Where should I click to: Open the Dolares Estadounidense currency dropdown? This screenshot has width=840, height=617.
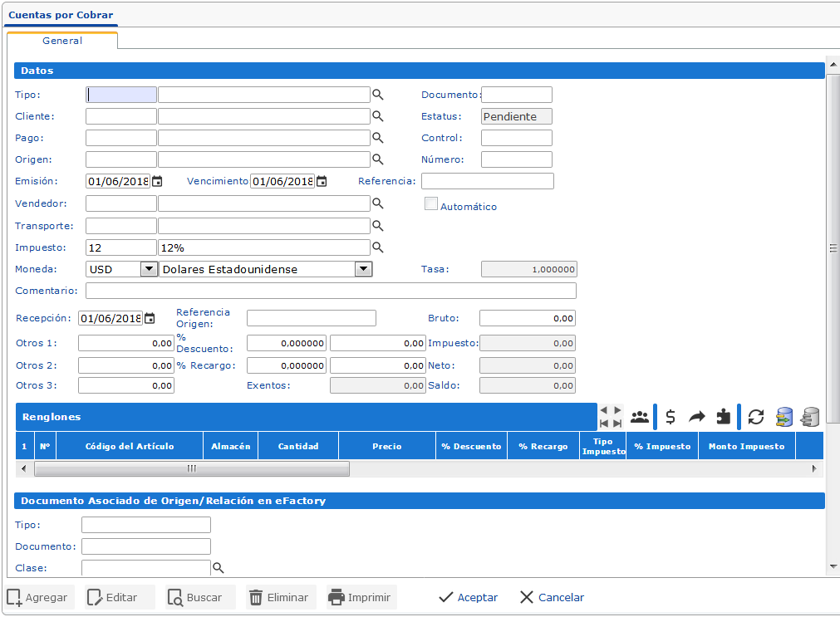(x=363, y=269)
